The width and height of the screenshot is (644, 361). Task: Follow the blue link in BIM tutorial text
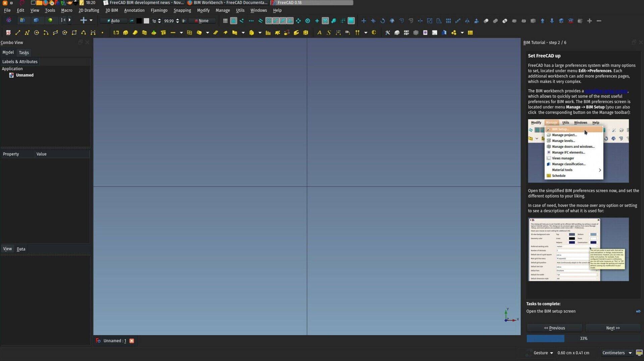coord(606,91)
